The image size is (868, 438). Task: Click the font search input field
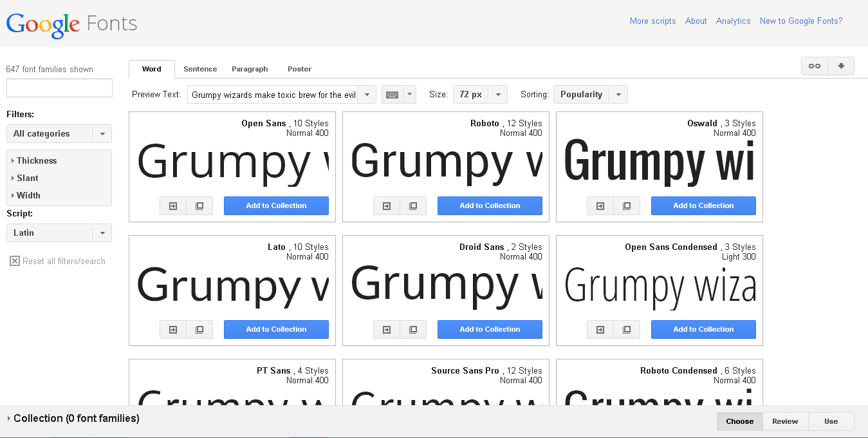coord(59,88)
